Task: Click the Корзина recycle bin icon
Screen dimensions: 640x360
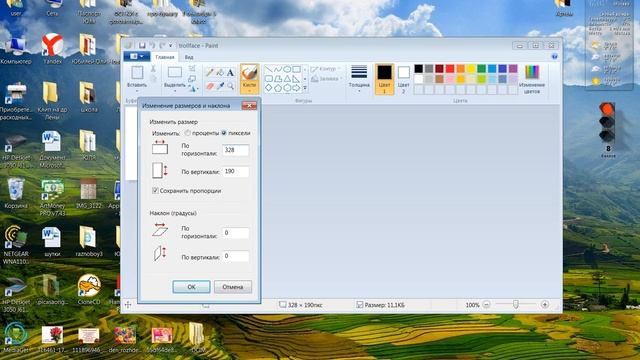Action: coord(16,194)
